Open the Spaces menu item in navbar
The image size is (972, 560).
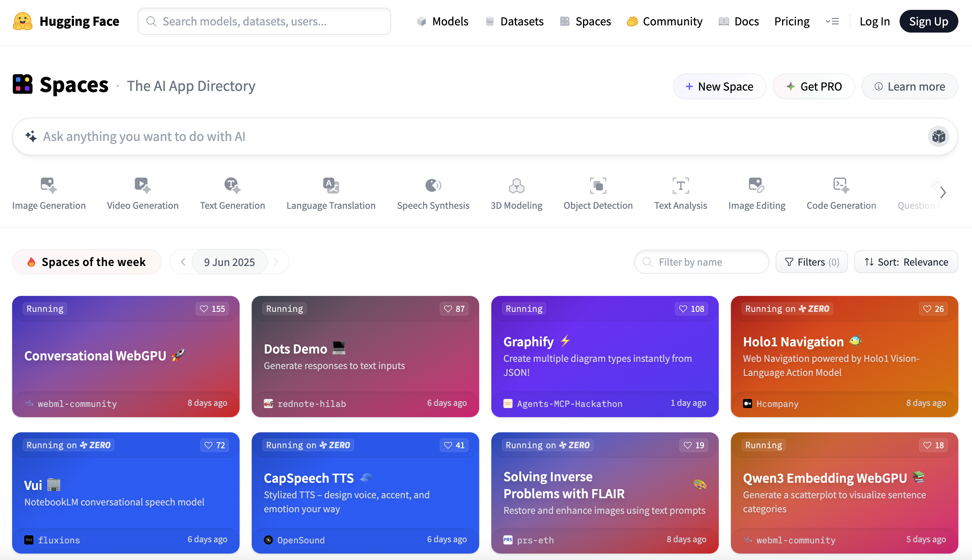coord(585,22)
